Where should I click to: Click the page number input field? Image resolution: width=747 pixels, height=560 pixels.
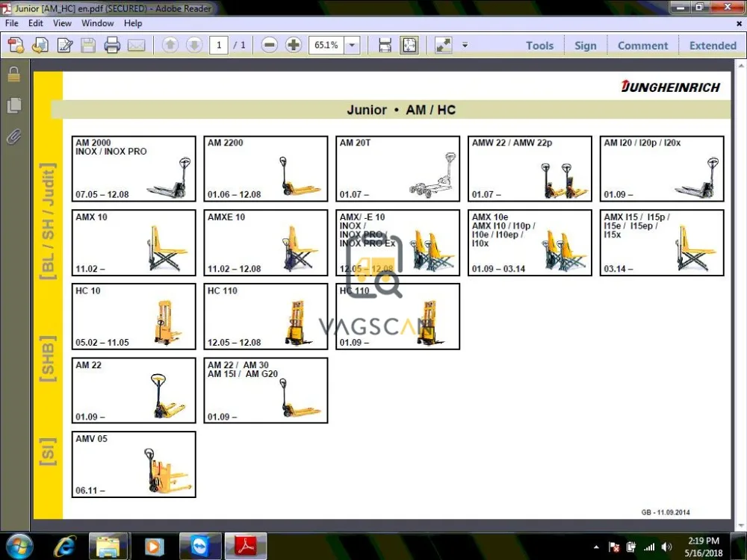pos(219,46)
